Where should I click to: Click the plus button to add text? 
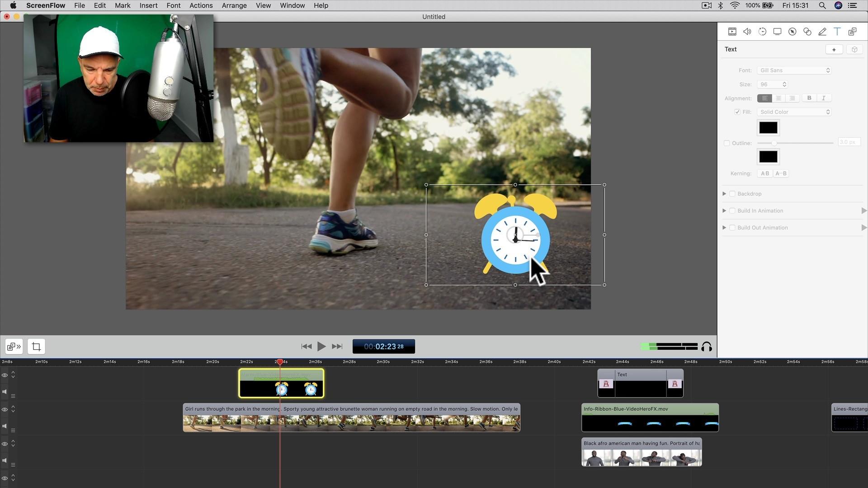click(834, 50)
